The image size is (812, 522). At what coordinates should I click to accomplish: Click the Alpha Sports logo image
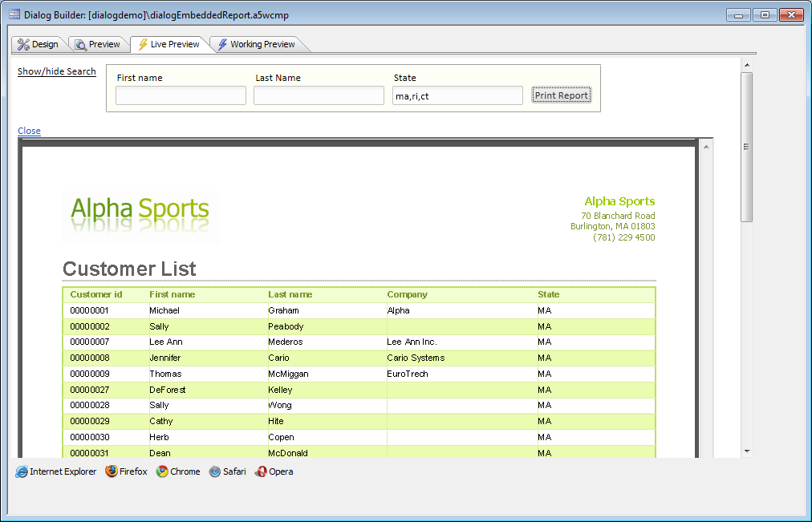pyautogui.click(x=140, y=216)
